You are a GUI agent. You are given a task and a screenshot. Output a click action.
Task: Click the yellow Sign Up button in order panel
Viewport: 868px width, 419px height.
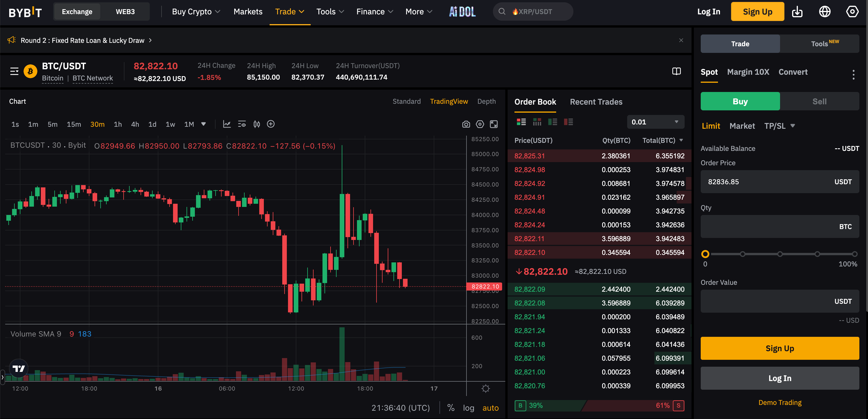pos(780,348)
